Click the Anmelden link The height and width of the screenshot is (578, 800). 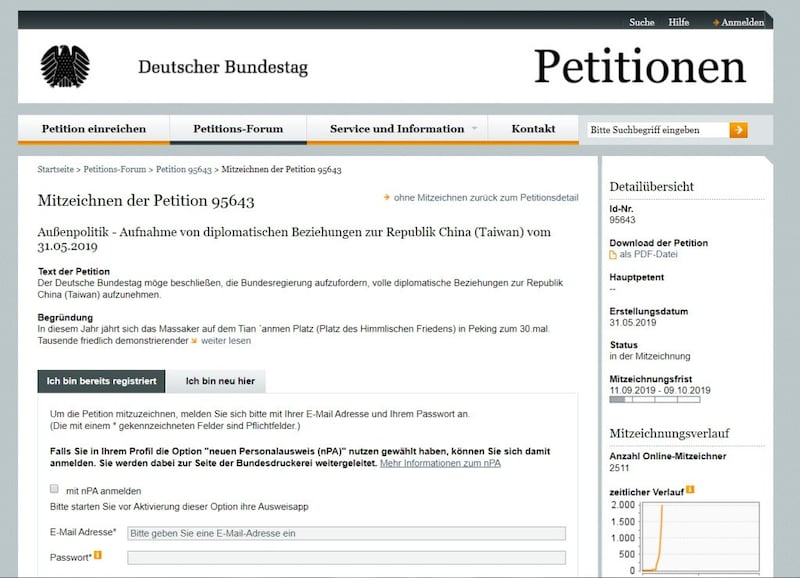click(742, 22)
